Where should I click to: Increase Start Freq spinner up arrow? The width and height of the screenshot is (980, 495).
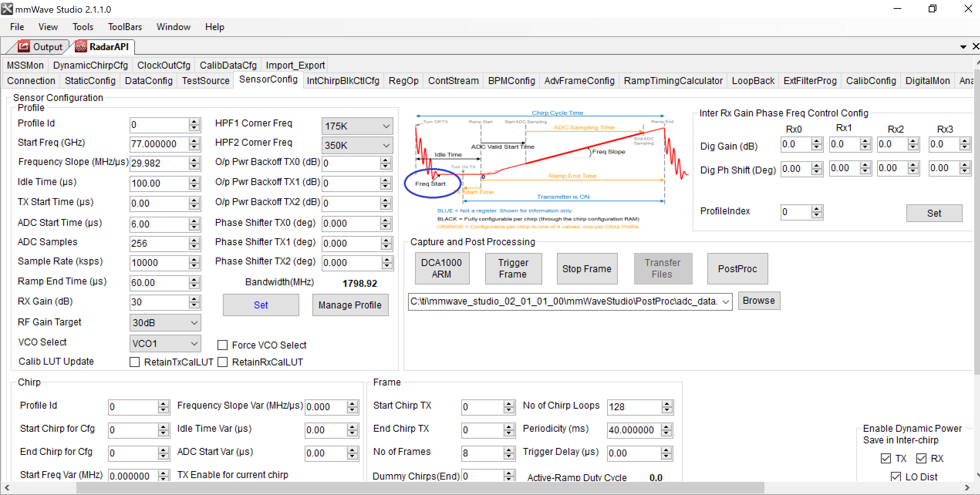coord(194,141)
